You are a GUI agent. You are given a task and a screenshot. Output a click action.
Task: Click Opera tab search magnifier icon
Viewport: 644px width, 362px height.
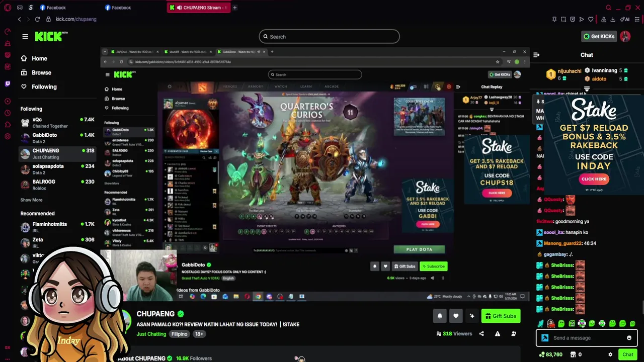click(608, 8)
